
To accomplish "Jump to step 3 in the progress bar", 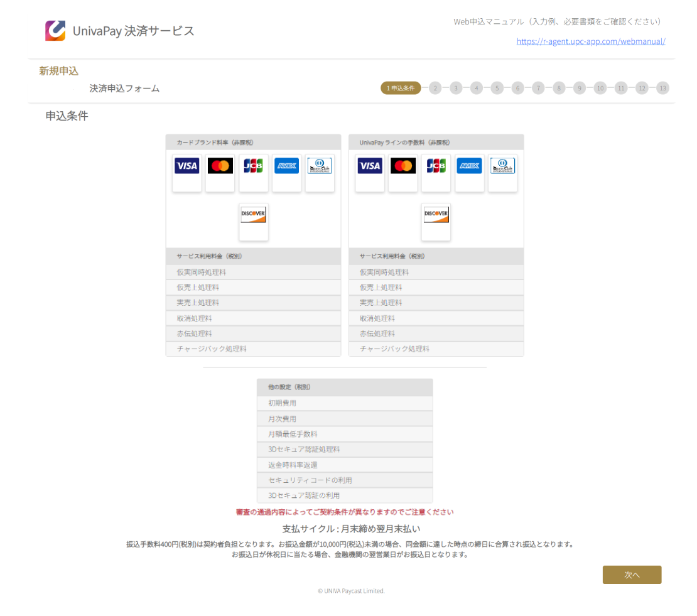I will pyautogui.click(x=456, y=88).
